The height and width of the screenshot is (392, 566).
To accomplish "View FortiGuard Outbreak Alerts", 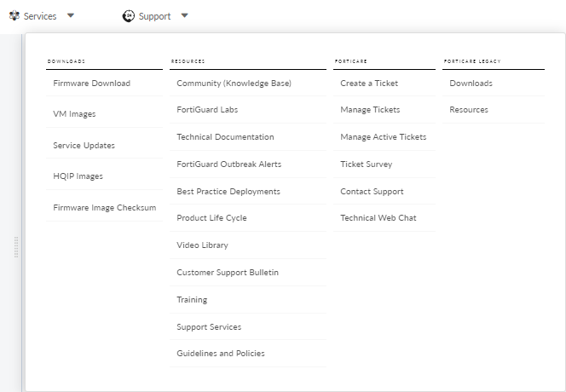I will pos(228,164).
